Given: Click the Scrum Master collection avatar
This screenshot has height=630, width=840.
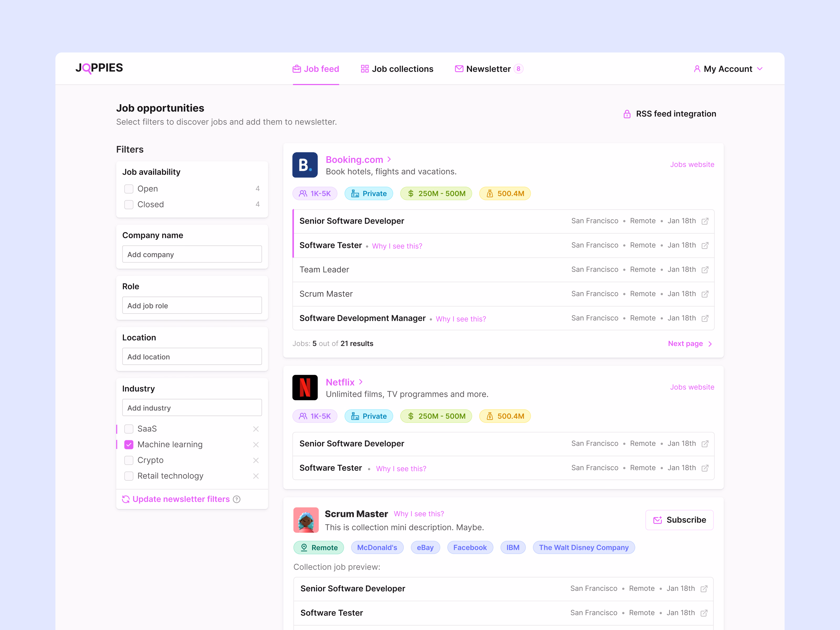Looking at the screenshot, I should [x=306, y=520].
